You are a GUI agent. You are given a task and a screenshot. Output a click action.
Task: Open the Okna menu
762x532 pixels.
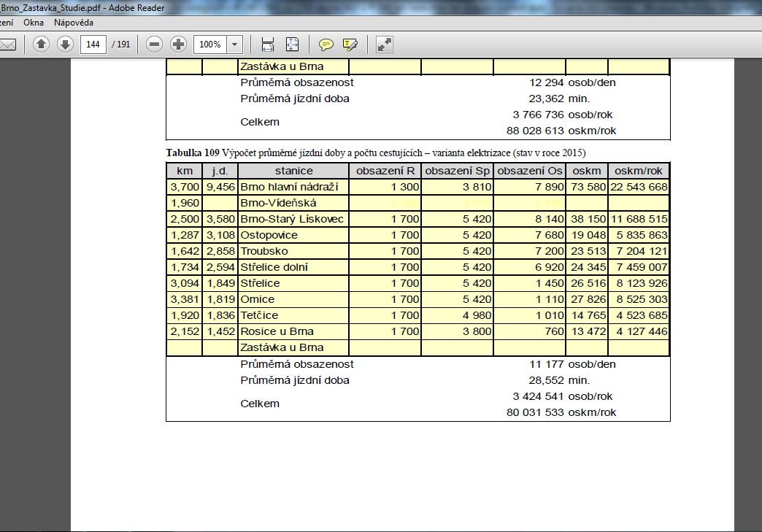pos(34,23)
